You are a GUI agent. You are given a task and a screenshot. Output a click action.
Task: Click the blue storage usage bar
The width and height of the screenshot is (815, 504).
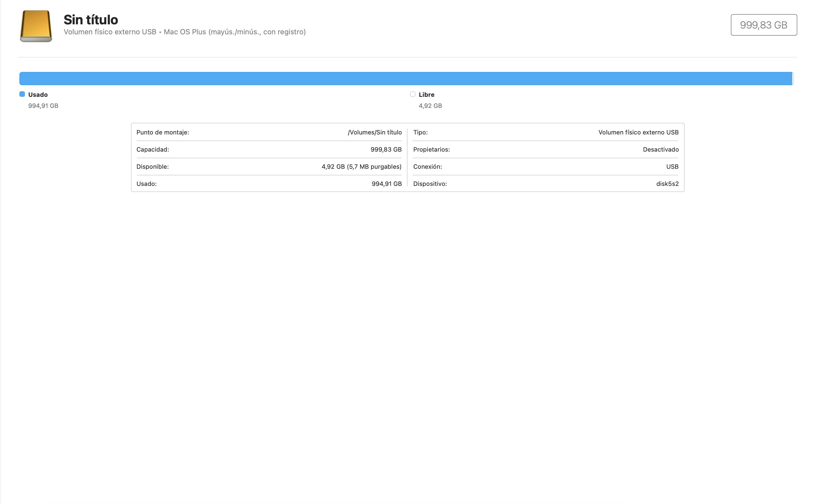click(406, 79)
